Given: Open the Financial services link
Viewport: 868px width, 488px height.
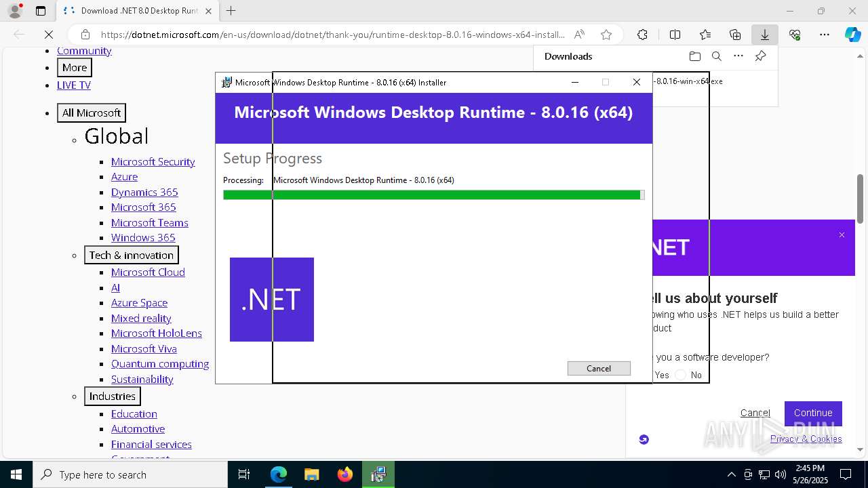Looking at the screenshot, I should point(151,444).
